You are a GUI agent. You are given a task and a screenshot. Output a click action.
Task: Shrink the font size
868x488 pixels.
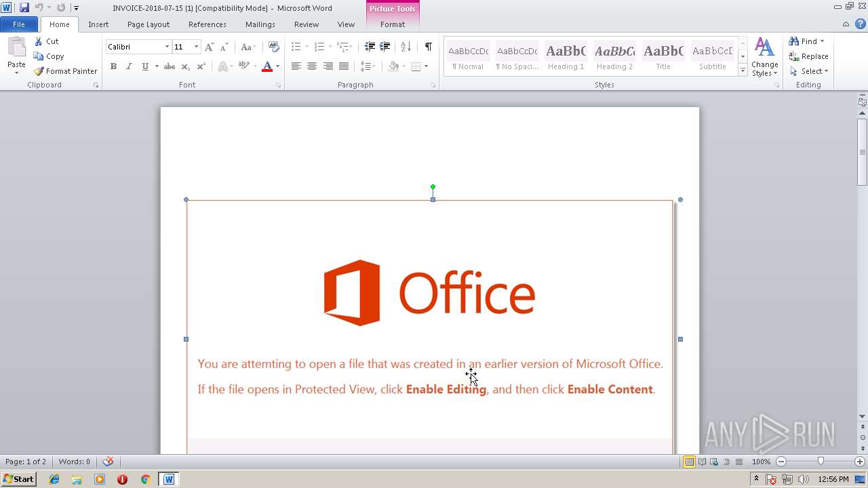point(224,47)
